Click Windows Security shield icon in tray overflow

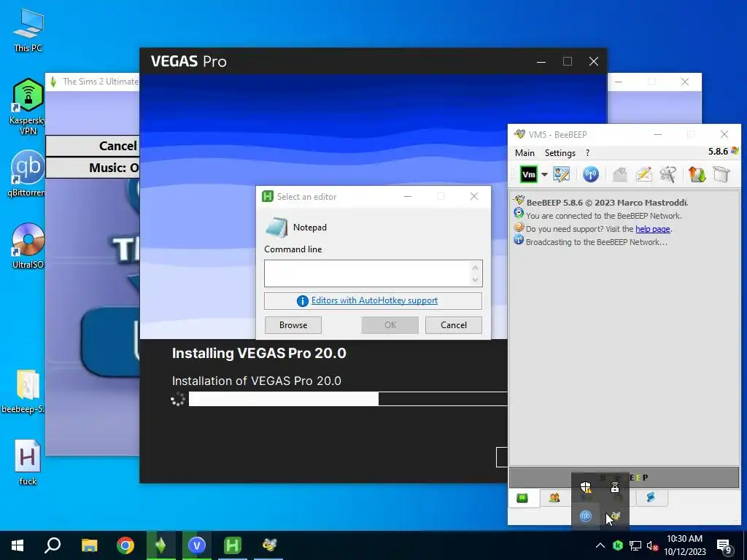click(586, 487)
